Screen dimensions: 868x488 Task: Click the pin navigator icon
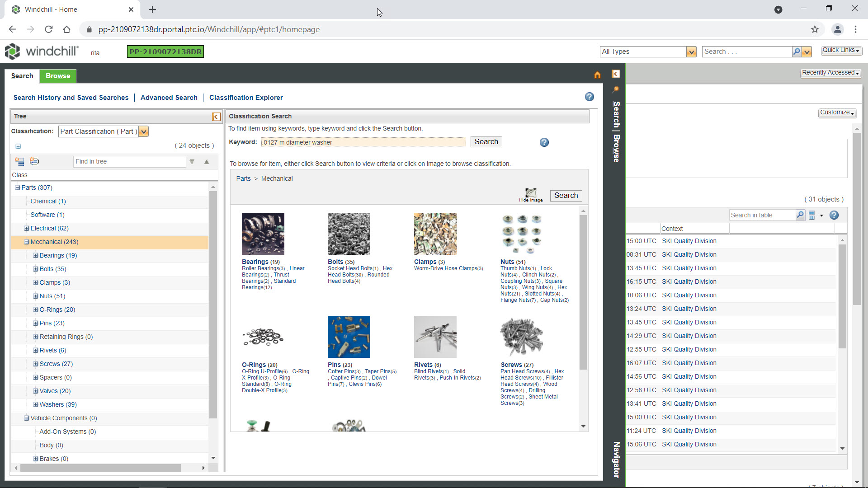pyautogui.click(x=616, y=89)
